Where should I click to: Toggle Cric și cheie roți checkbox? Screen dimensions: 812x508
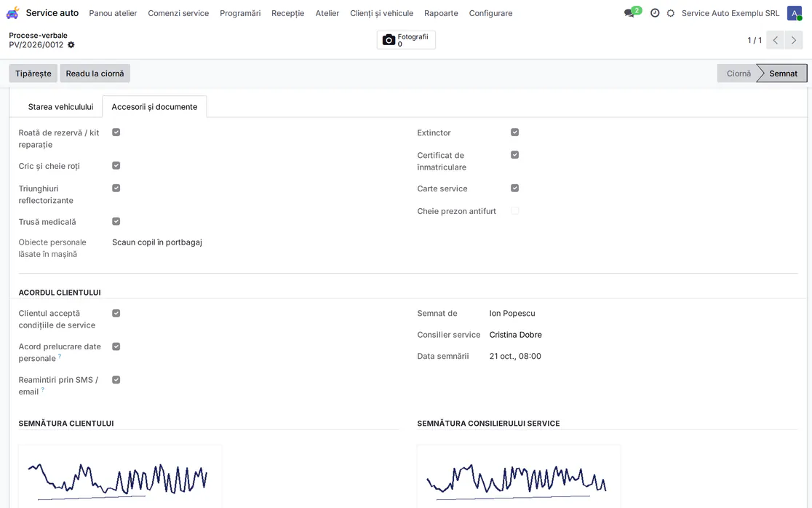pyautogui.click(x=116, y=166)
